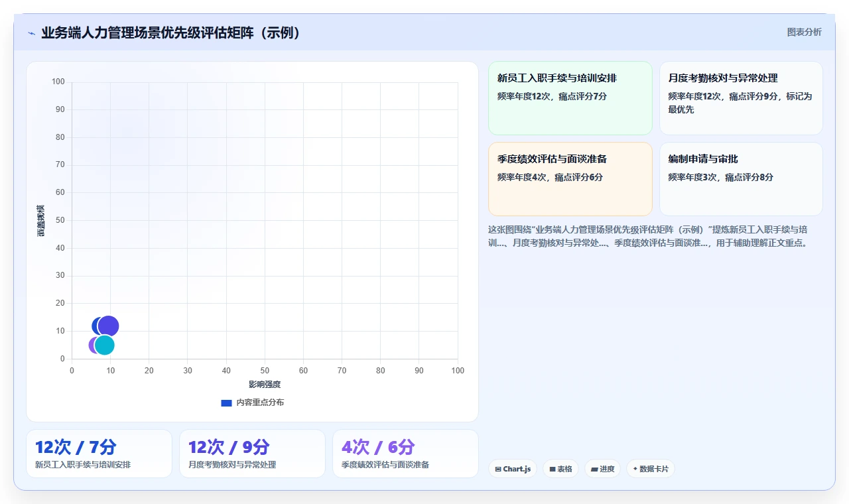Select the Chart.js tag chip
Viewport: 849px width, 504px height.
click(513, 469)
